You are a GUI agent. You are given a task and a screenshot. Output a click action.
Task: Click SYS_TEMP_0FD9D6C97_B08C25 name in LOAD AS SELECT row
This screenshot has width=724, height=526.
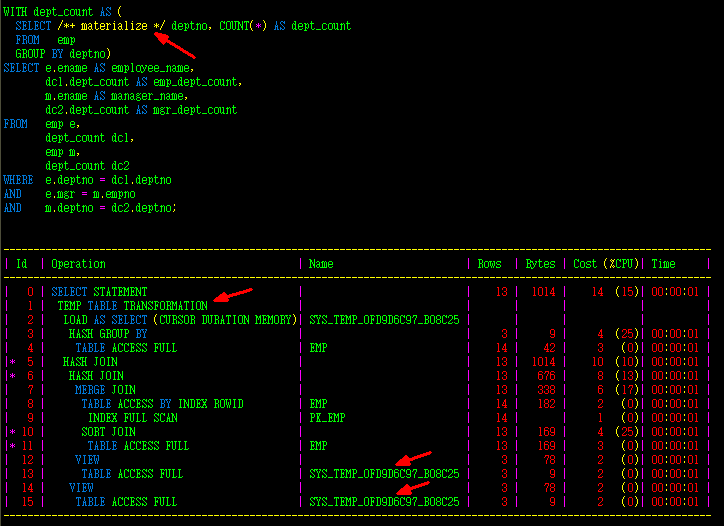[384, 320]
